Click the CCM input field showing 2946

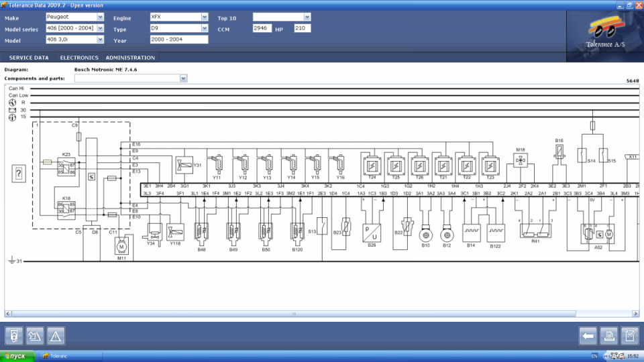pyautogui.click(x=262, y=28)
